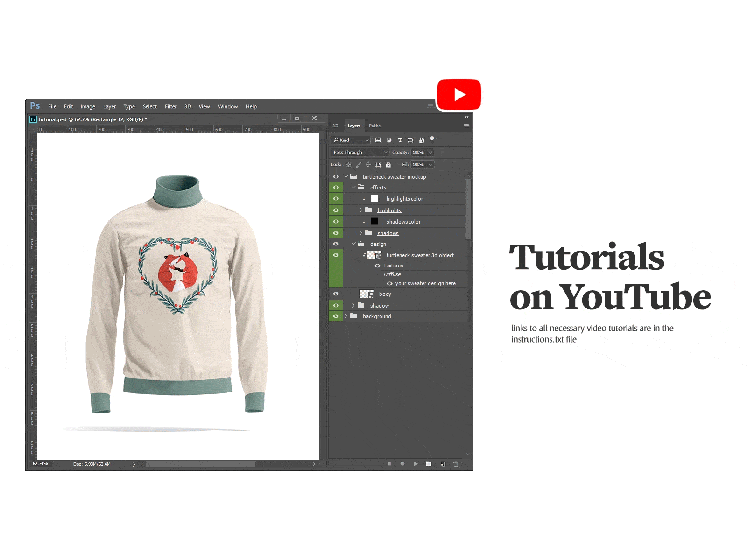The image size is (747, 560).
Task: Expand the shadows group chevron
Action: point(360,233)
